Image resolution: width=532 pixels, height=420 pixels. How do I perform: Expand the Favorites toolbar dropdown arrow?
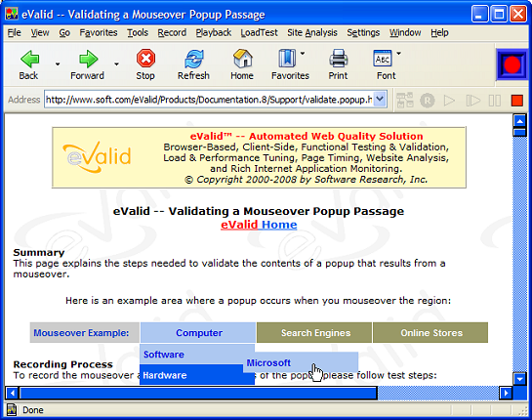(x=303, y=54)
